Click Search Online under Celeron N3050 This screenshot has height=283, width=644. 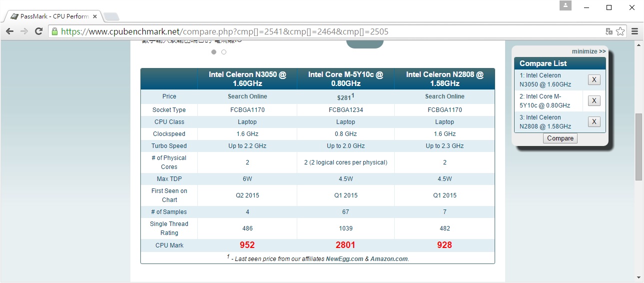[x=247, y=96]
